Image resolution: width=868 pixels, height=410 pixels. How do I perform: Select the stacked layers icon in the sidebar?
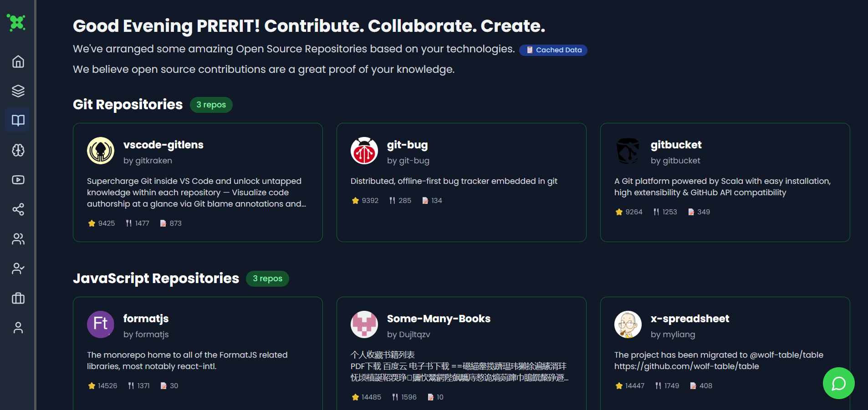point(17,91)
